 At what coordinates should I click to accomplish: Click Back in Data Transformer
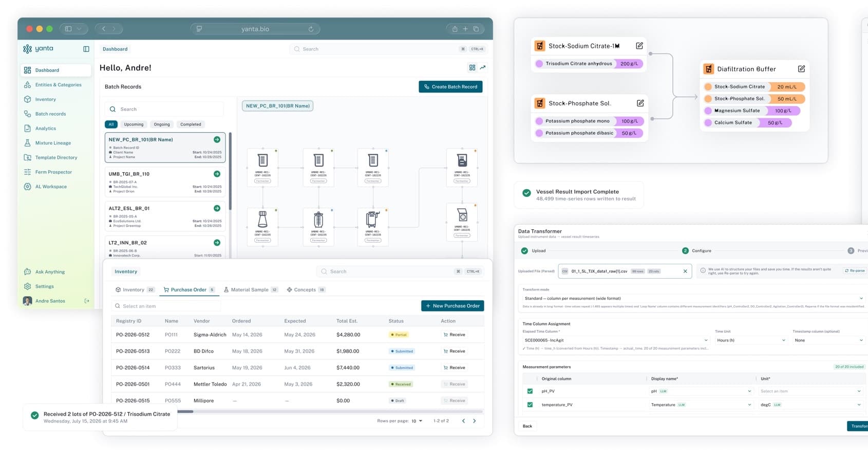pyautogui.click(x=527, y=426)
